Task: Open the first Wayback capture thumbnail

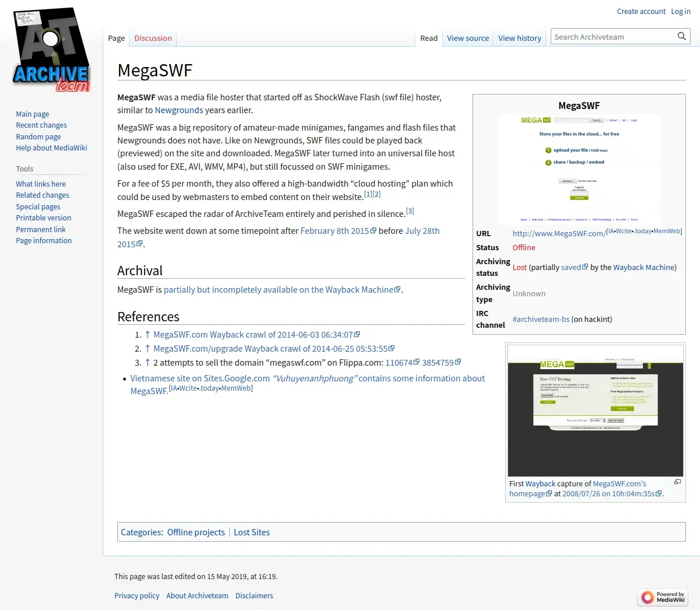Action: pyautogui.click(x=595, y=411)
